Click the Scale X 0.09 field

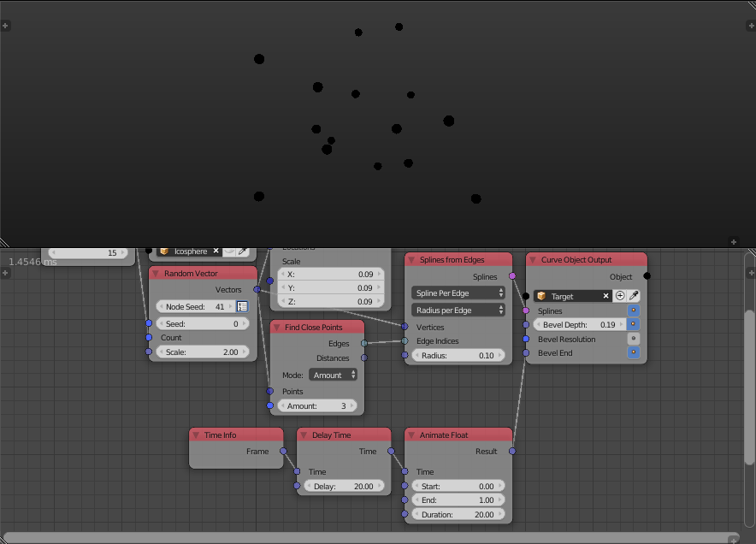click(x=331, y=274)
